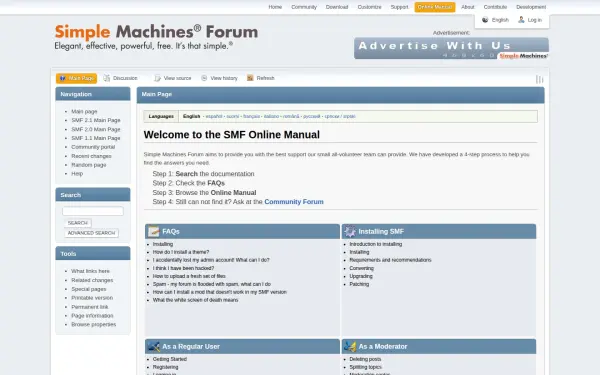Open the Related changes tool link

coord(92,280)
